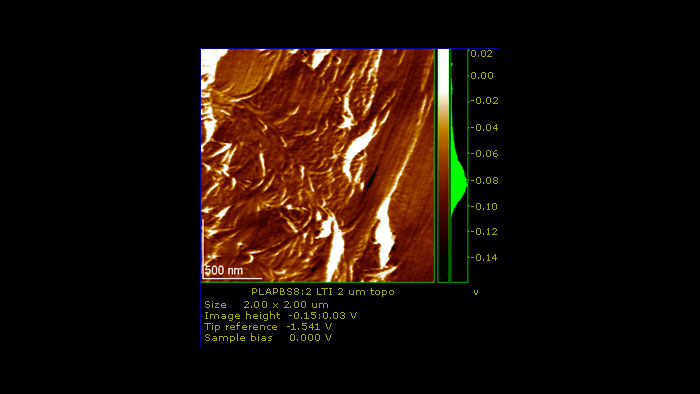This screenshot has height=394, width=700.
Task: Select the brown-to-white color scale bar
Action: [x=443, y=166]
